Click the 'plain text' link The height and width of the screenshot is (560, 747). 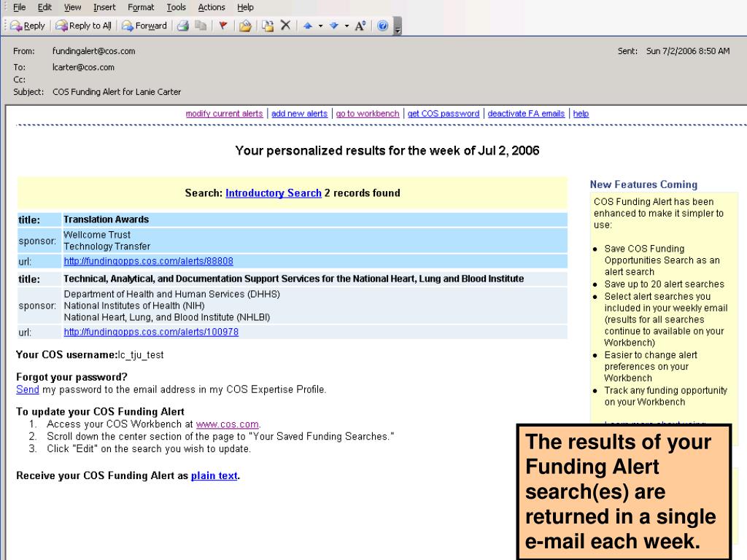[x=214, y=475]
